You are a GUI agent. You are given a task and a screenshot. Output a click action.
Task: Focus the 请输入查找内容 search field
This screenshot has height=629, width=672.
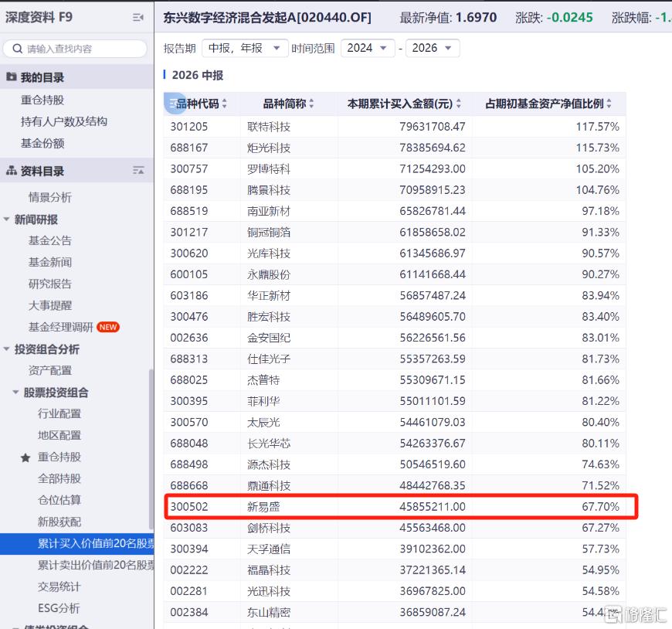click(75, 49)
